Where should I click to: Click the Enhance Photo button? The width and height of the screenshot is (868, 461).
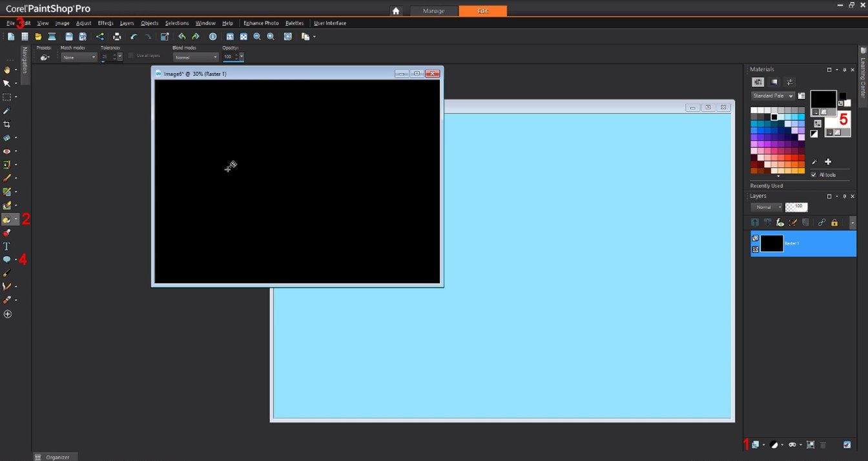[x=261, y=23]
